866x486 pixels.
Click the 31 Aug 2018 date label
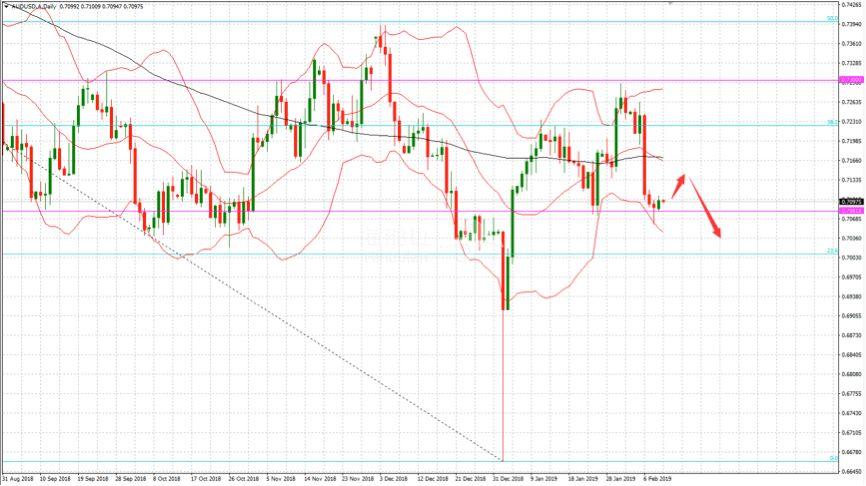(19, 479)
